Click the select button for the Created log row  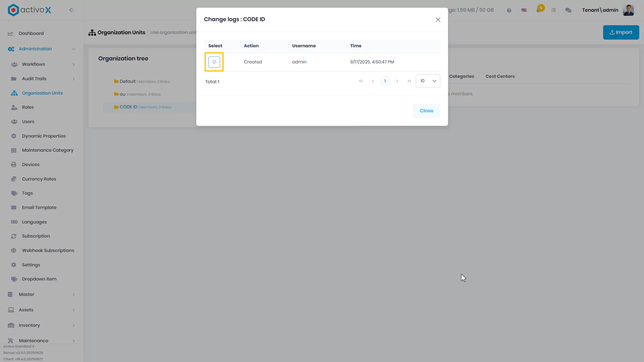pos(214,62)
